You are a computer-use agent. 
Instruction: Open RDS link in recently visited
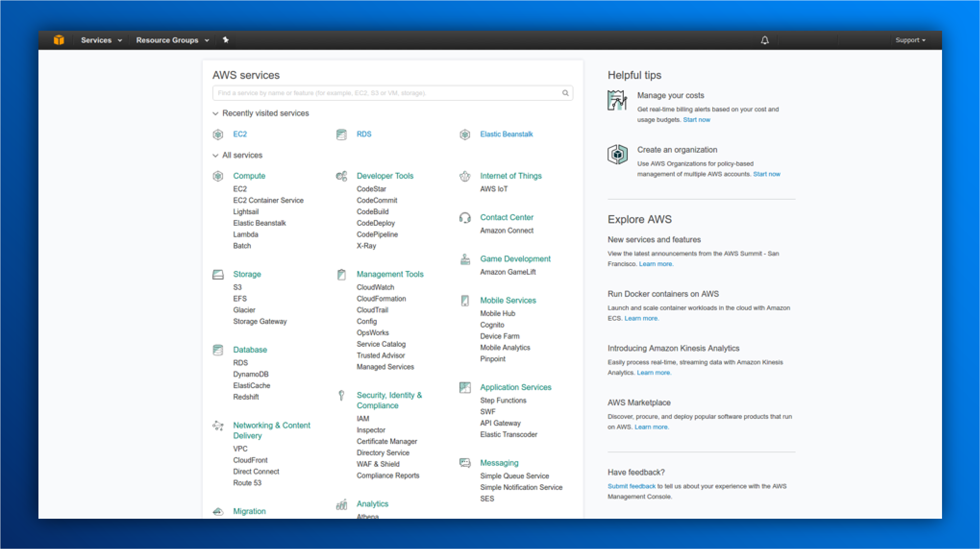(364, 134)
